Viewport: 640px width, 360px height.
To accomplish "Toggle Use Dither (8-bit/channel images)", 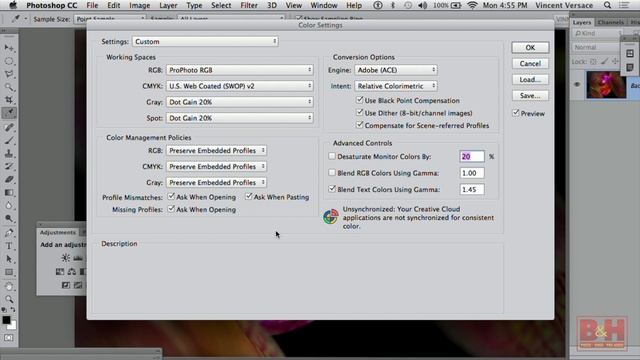I will coord(360,112).
